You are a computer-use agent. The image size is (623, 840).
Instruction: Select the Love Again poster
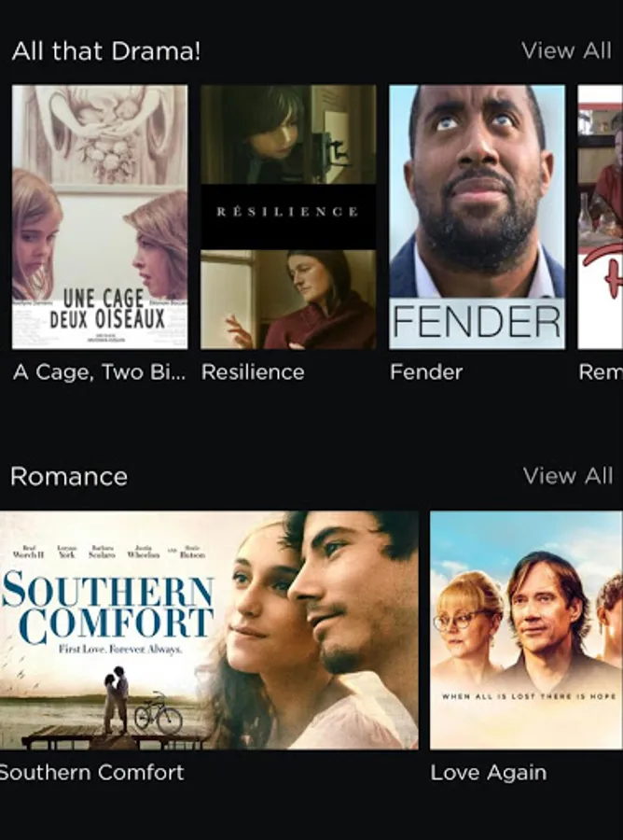pyautogui.click(x=527, y=630)
